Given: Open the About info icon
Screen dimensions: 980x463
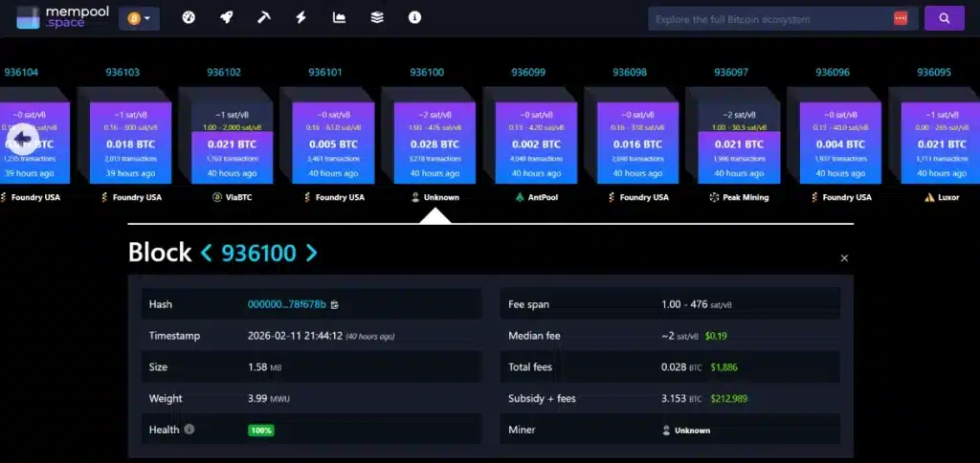Looking at the screenshot, I should 415,17.
